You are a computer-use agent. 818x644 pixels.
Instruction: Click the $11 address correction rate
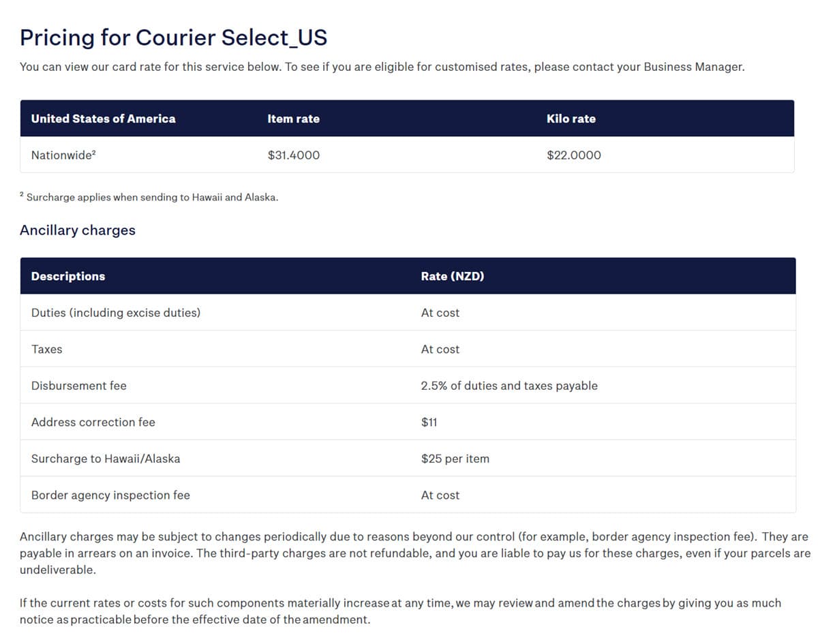coord(429,423)
